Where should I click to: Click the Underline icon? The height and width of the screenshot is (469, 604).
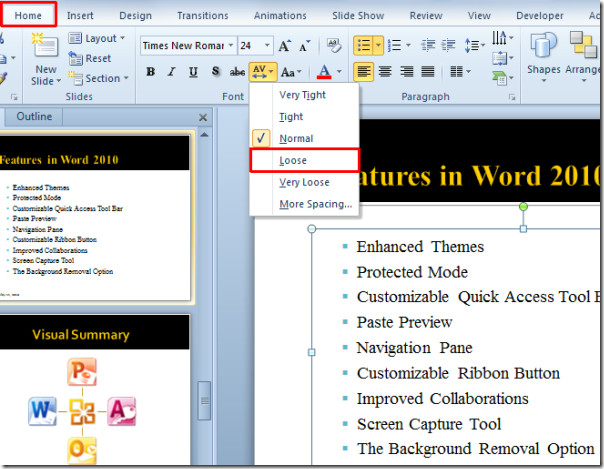tap(193, 72)
